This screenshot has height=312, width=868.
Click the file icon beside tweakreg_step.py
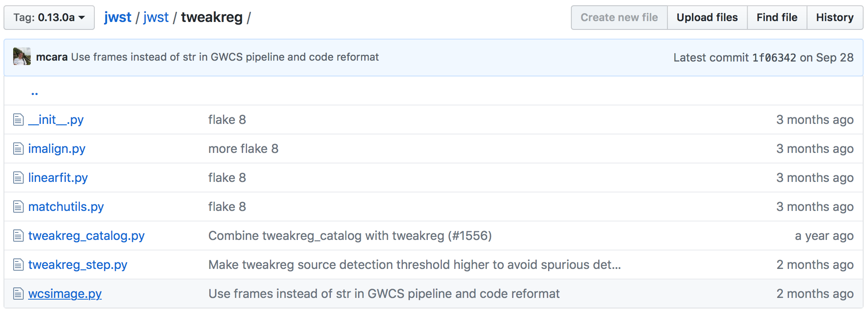(18, 265)
